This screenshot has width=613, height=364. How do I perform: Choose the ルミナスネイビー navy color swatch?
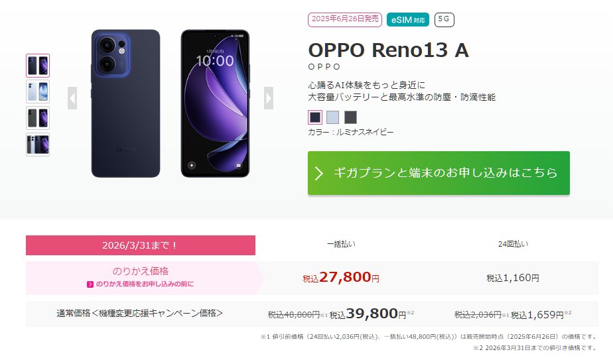pos(315,117)
